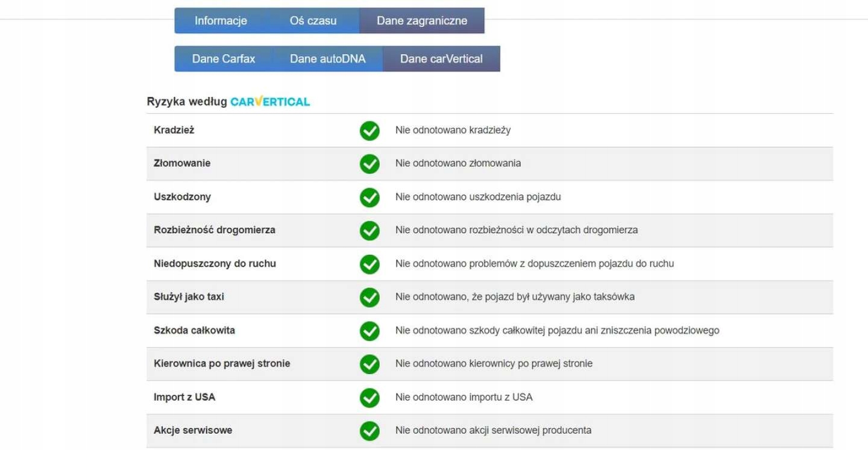Click the carVertical logo in the heading

point(270,102)
